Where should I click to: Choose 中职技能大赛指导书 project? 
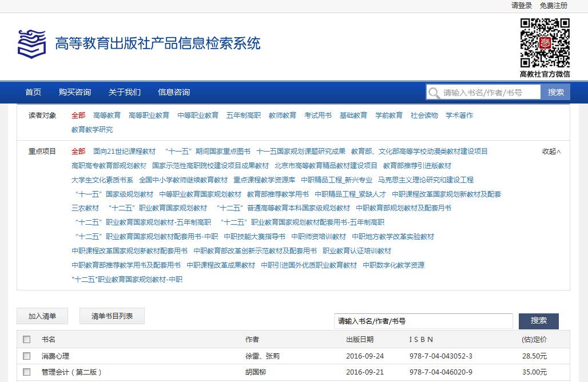[255, 237]
